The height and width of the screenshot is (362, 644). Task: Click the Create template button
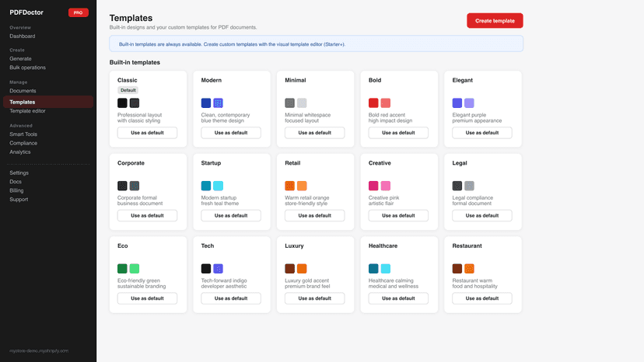point(495,20)
